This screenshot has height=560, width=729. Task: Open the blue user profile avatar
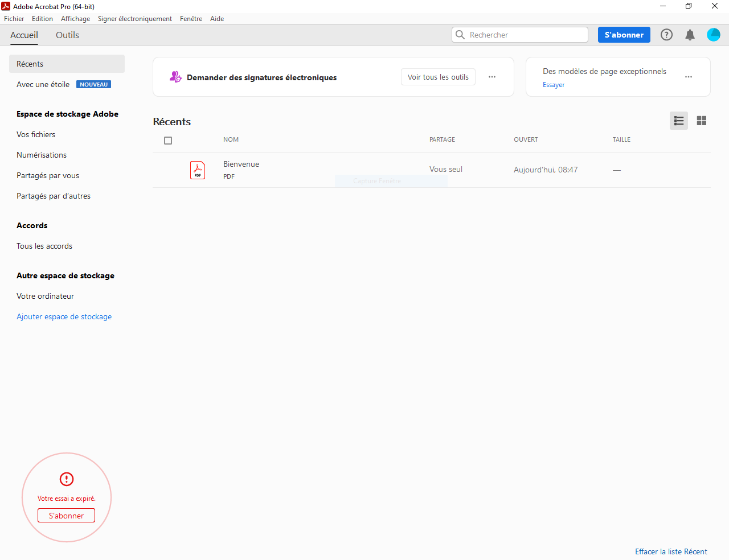(x=714, y=35)
